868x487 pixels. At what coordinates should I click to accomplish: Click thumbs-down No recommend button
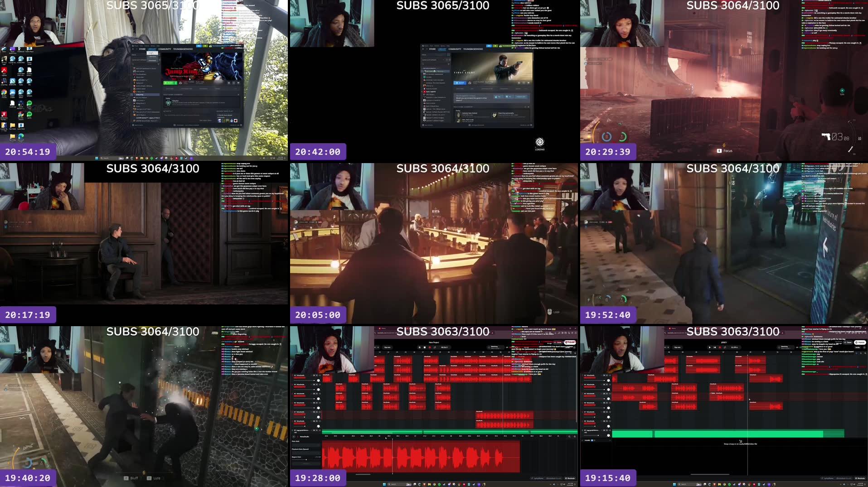[x=509, y=96]
